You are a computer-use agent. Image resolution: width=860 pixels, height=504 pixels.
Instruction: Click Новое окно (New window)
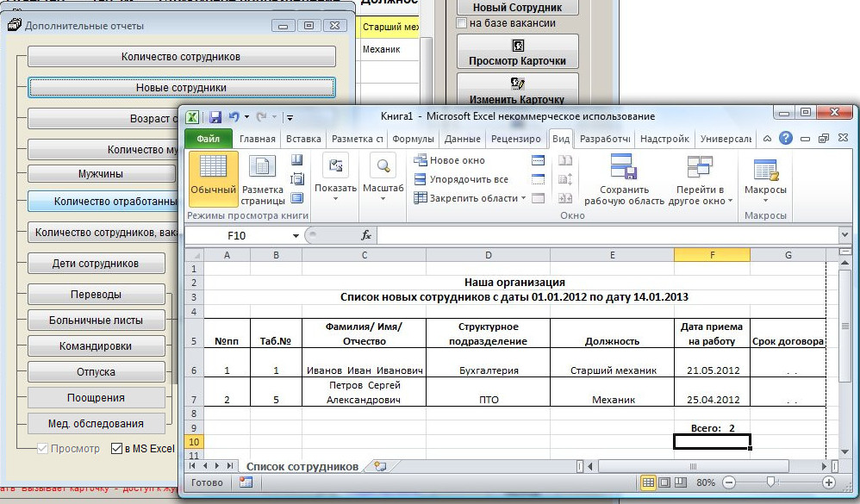(450, 160)
